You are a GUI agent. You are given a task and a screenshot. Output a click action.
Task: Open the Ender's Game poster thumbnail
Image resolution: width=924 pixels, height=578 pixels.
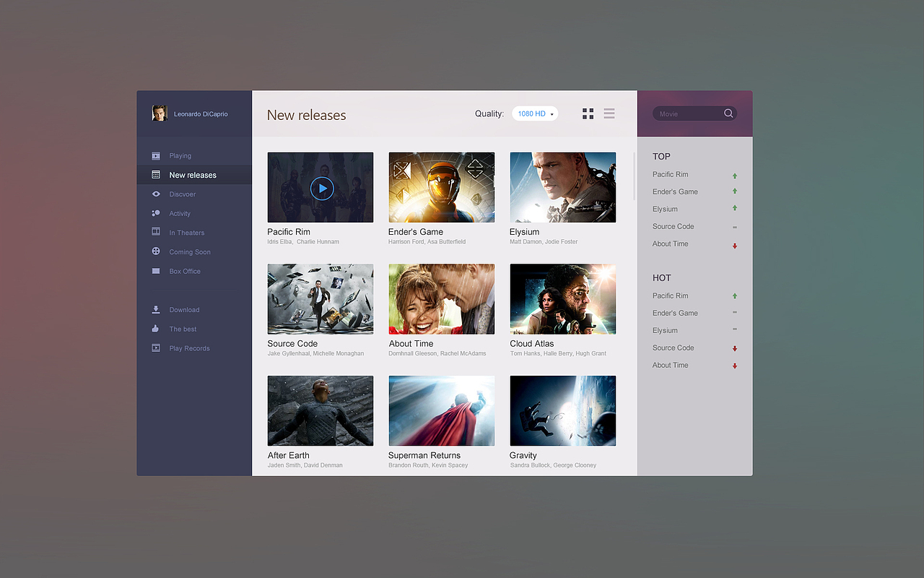442,187
